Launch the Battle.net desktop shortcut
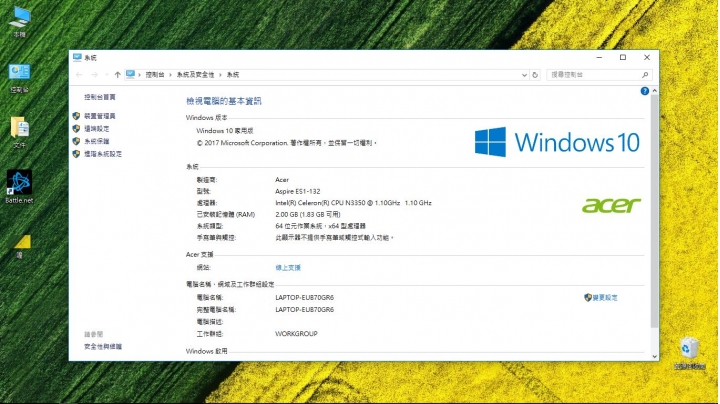720x404 pixels. click(19, 186)
